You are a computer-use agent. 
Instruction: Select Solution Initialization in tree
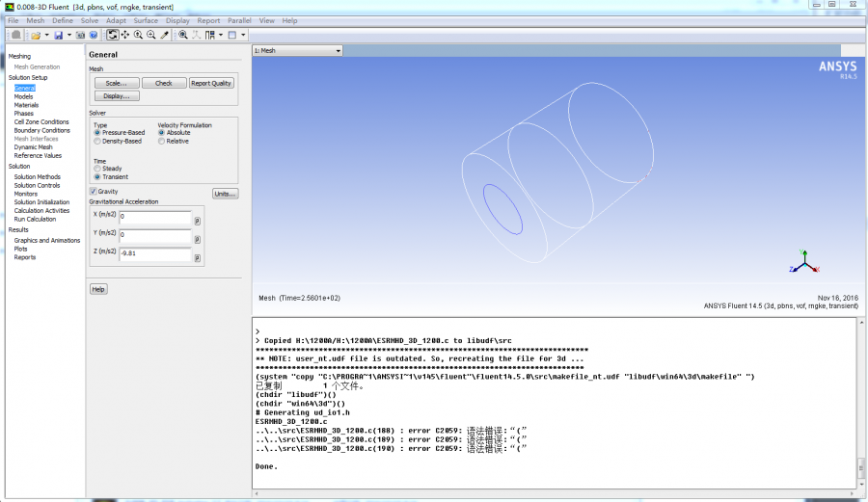click(x=41, y=202)
